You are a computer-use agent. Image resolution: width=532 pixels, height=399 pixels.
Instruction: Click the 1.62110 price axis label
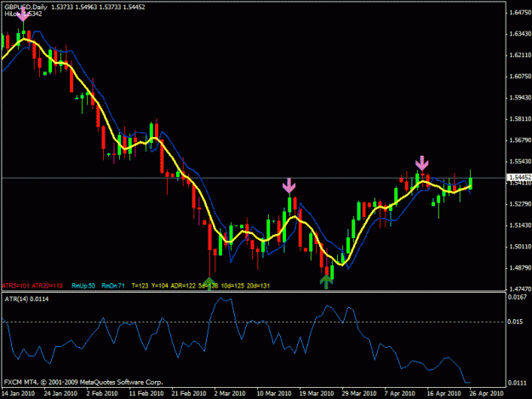pyautogui.click(x=519, y=55)
